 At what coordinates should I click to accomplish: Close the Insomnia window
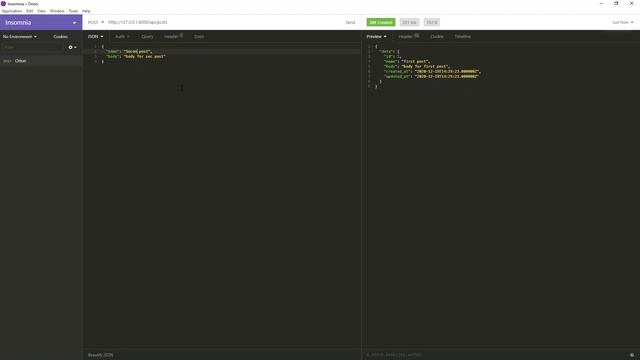631,4
